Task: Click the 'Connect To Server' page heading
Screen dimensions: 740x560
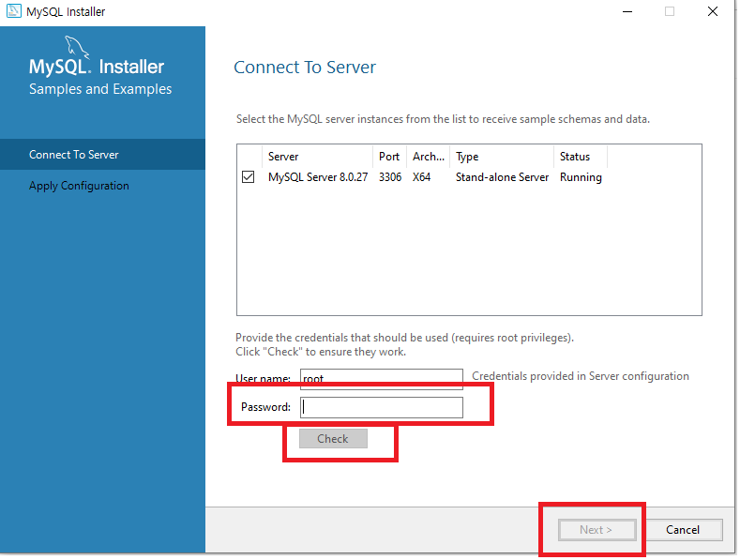Action: 305,67
